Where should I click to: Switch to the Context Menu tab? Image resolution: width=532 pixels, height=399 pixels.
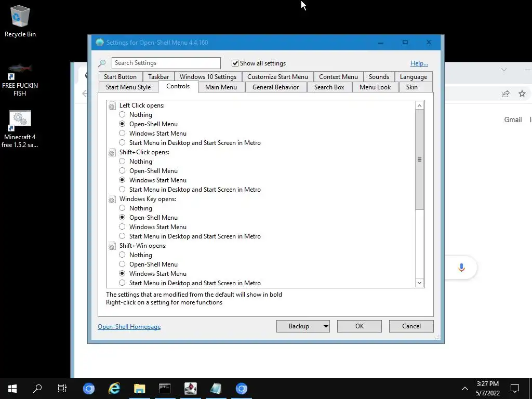point(338,77)
